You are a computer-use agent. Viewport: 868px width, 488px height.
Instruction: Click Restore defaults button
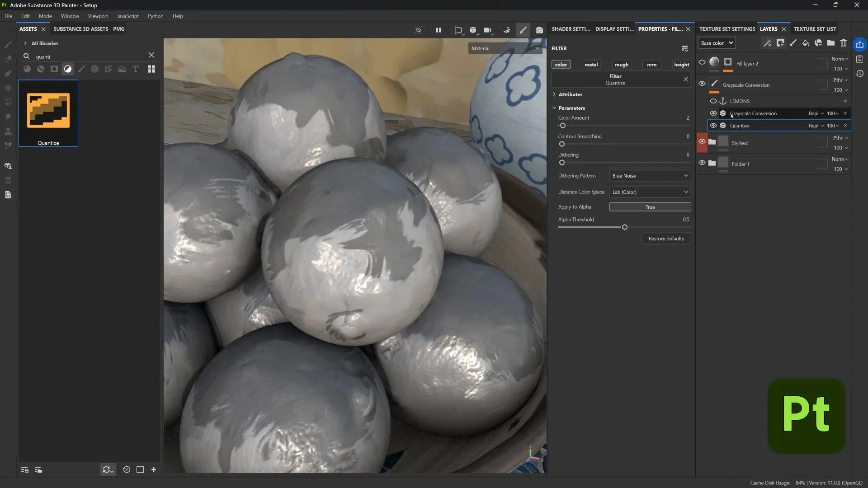[666, 239]
